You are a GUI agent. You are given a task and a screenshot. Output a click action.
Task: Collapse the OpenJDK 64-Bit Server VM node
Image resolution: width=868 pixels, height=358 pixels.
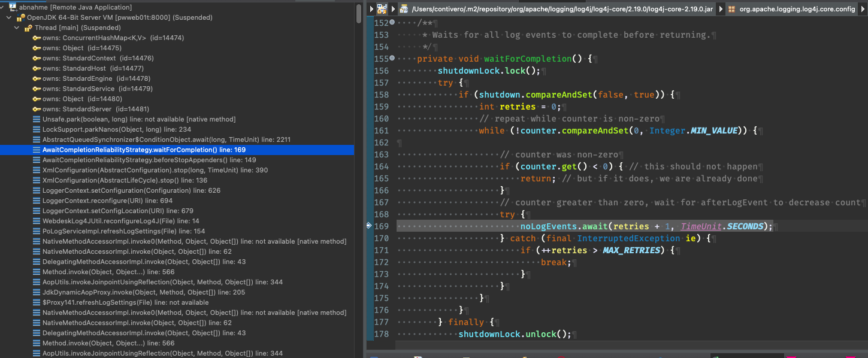pyautogui.click(x=10, y=17)
